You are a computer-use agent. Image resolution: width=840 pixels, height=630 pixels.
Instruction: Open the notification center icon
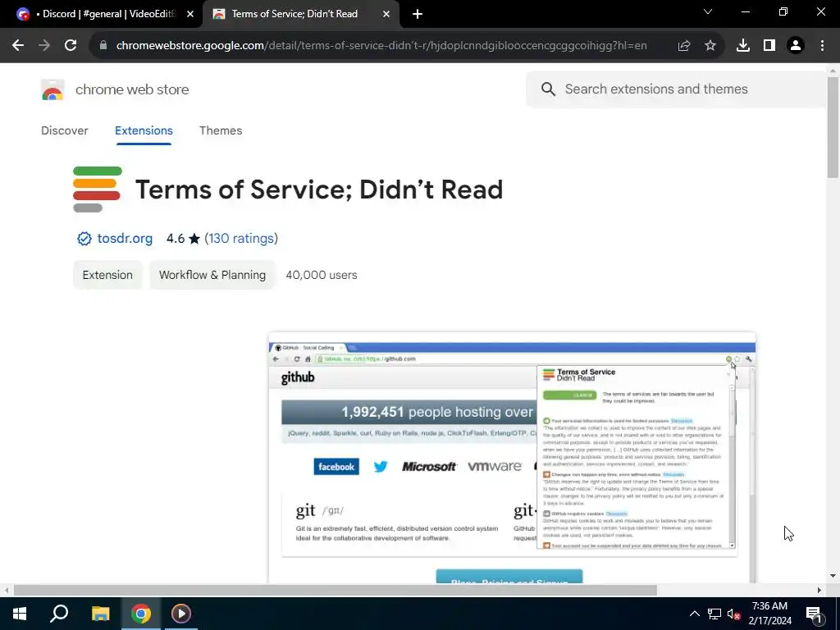point(814,614)
